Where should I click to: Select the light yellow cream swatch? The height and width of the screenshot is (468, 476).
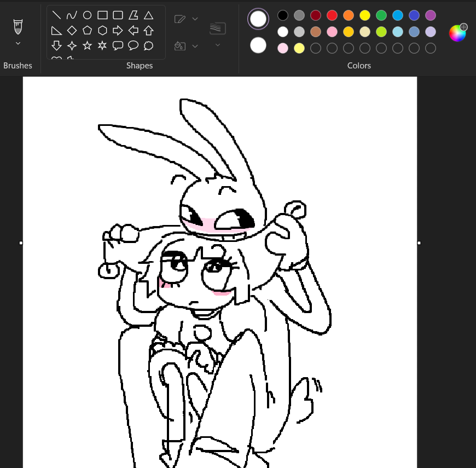[x=365, y=32]
